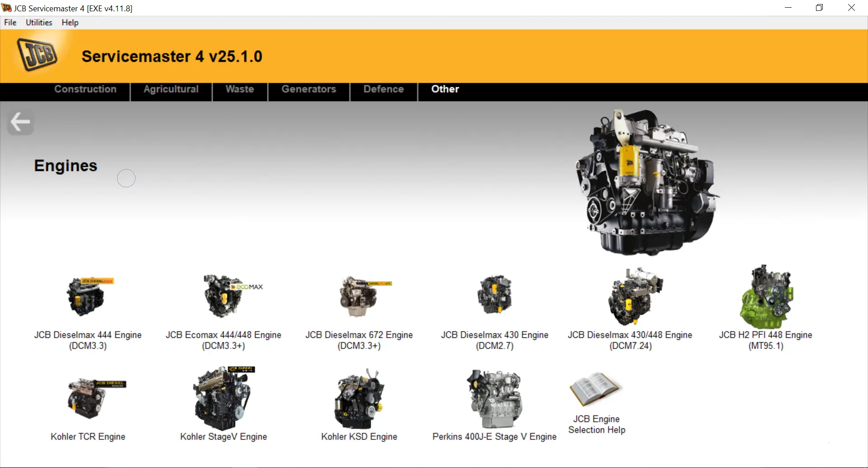Open the Defence tab
This screenshot has width=868, height=468.
click(383, 89)
